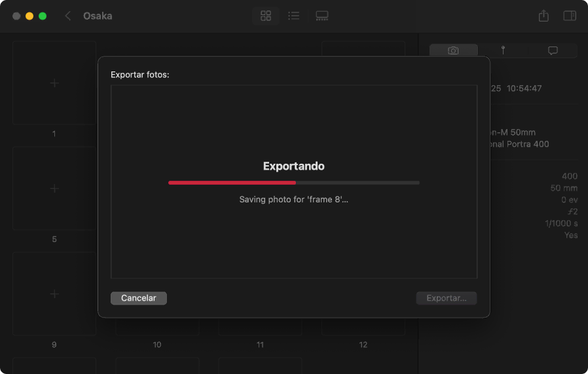Cancel the export with Cancelar button
The height and width of the screenshot is (374, 588).
point(139,298)
